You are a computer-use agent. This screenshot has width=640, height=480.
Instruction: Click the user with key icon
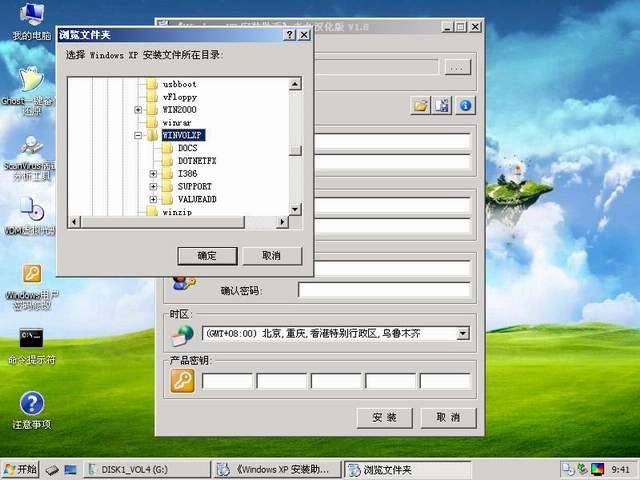coord(183,282)
